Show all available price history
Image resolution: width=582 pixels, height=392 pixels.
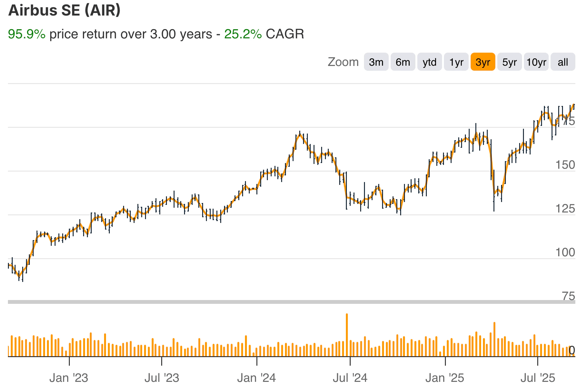563,62
